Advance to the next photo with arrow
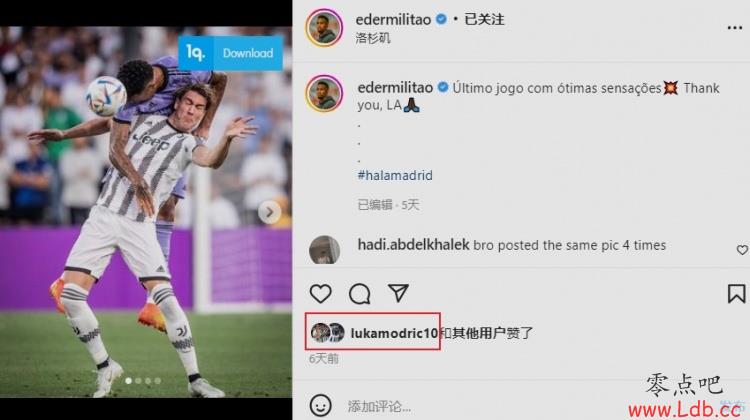 click(x=270, y=212)
